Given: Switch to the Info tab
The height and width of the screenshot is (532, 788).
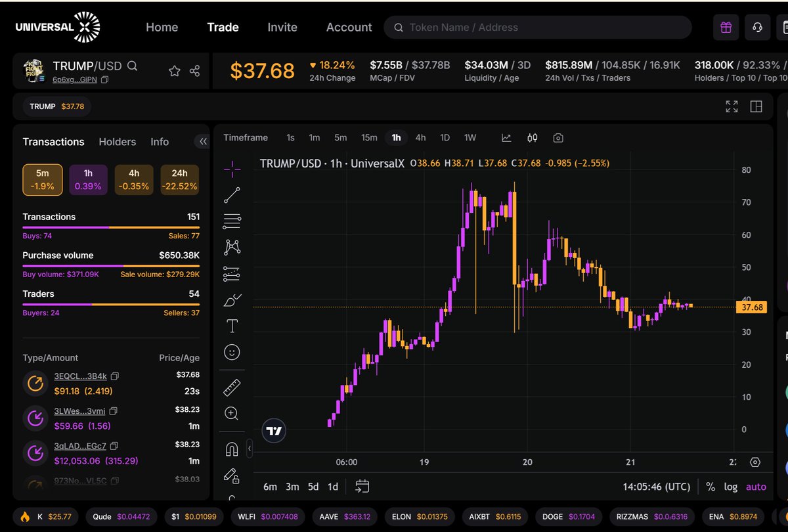Looking at the screenshot, I should (x=160, y=142).
